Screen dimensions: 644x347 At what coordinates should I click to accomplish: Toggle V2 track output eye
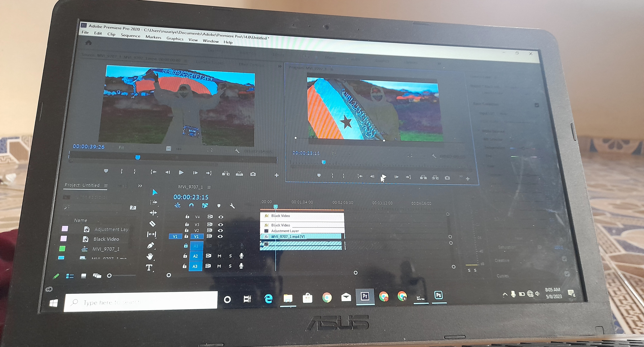220,230
